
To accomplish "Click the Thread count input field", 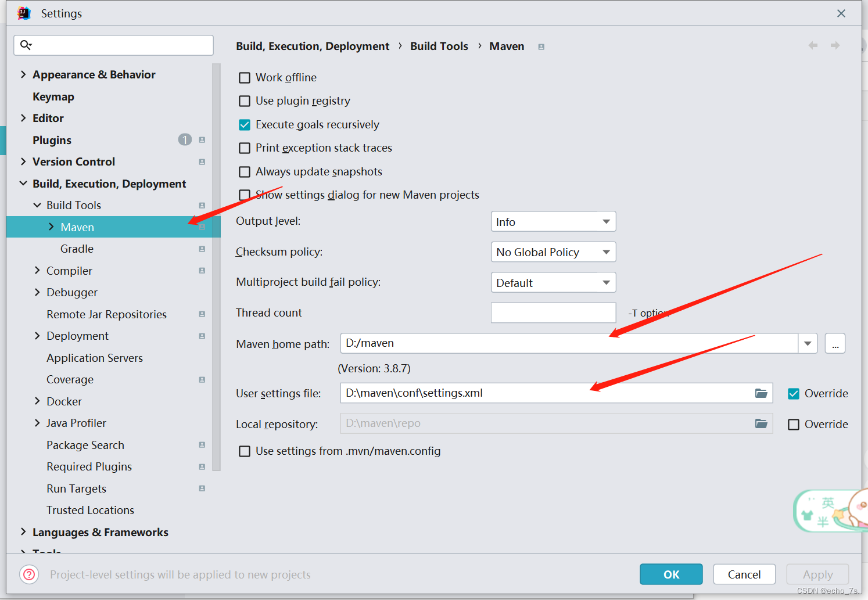I will click(553, 312).
